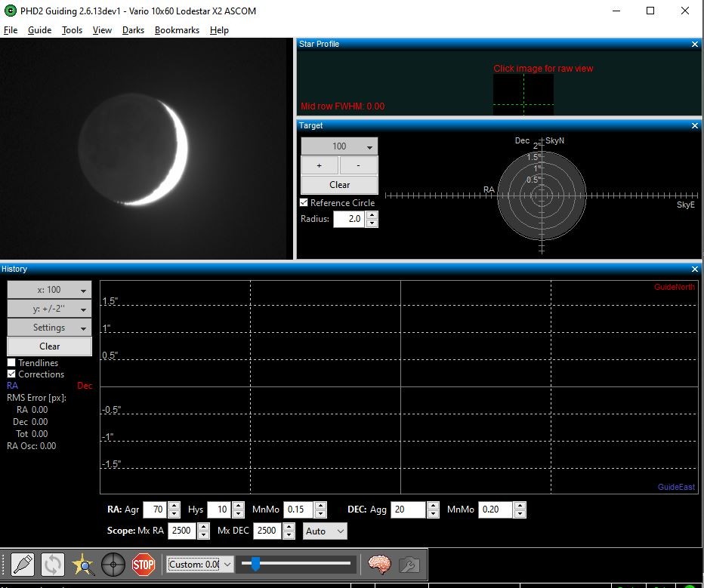Enable the Trendlines checkbox
The width and height of the screenshot is (704, 588).
tap(11, 362)
